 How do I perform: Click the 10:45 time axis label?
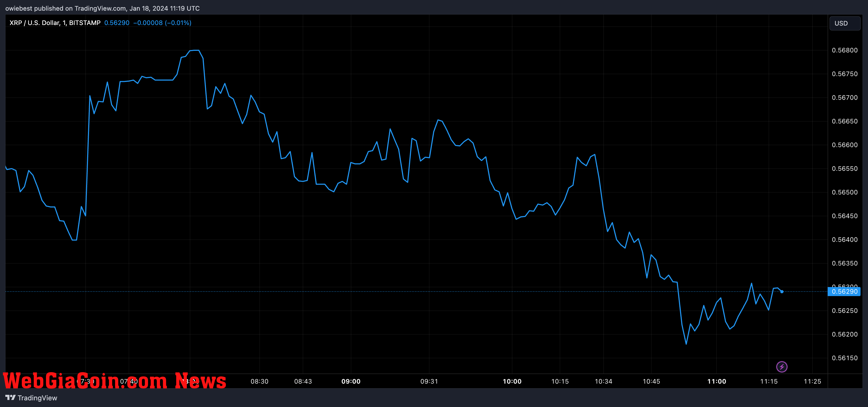coord(651,381)
